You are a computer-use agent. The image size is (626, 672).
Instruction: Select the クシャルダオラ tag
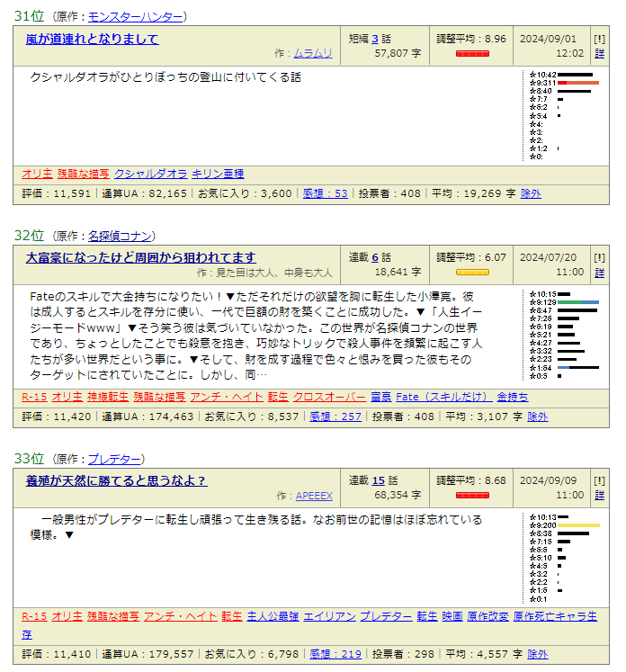(x=151, y=174)
